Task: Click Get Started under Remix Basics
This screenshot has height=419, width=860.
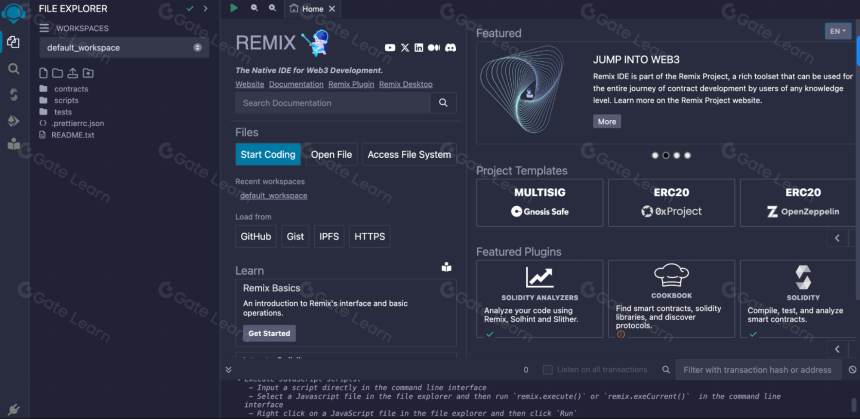Action: pos(269,333)
